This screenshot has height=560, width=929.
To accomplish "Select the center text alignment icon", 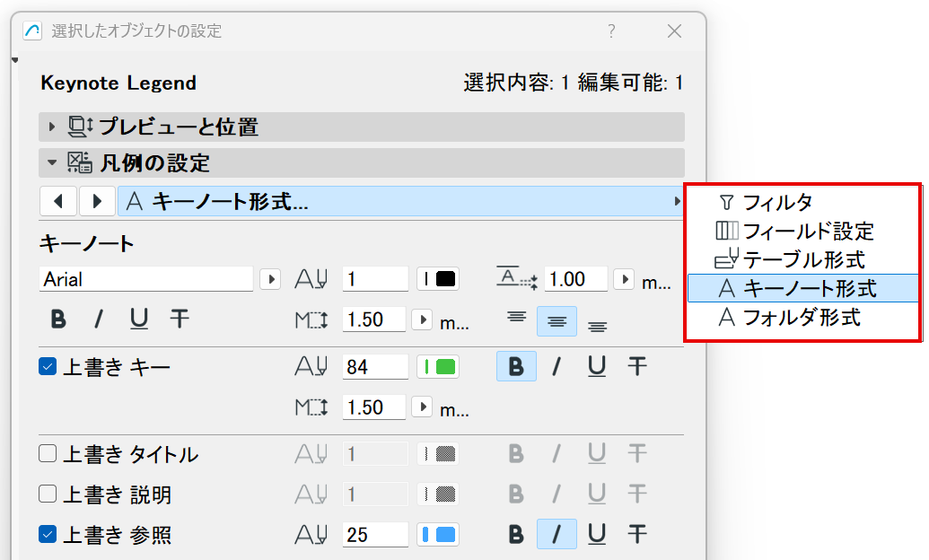I will [x=557, y=321].
